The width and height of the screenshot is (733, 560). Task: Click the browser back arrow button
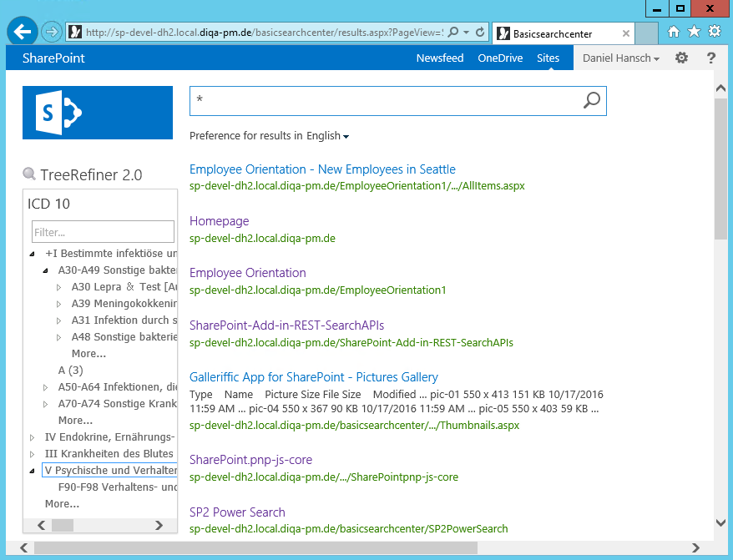click(23, 33)
